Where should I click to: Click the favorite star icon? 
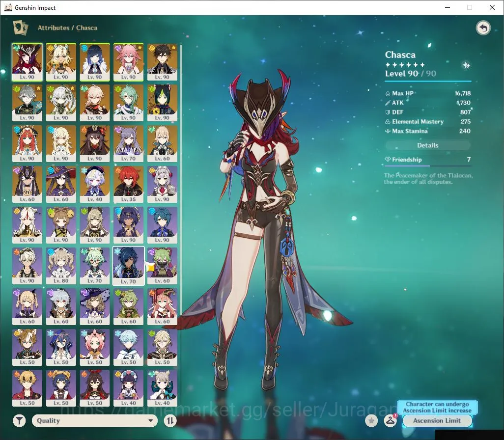pos(371,420)
